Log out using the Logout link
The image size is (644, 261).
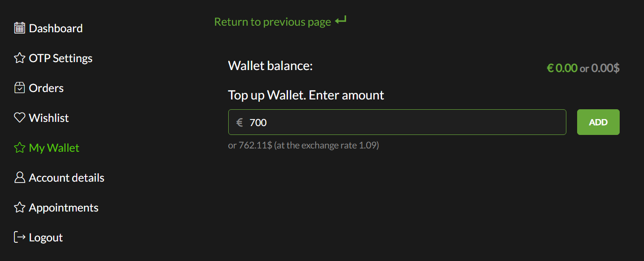point(46,238)
